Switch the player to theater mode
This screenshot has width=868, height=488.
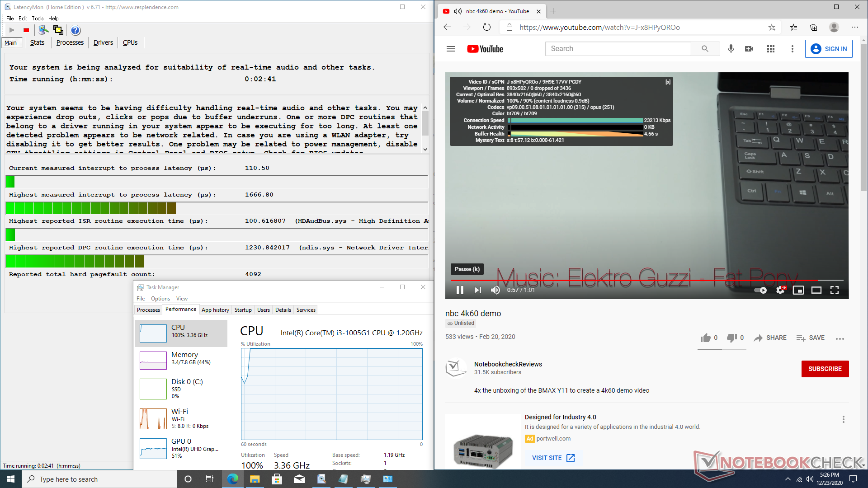816,290
